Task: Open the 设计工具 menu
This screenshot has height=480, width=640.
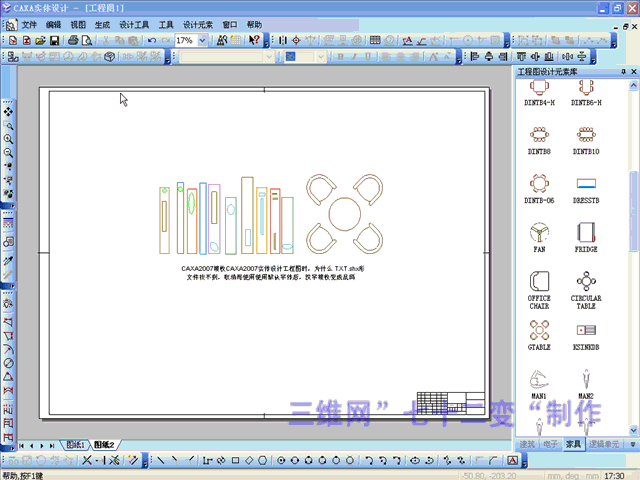Action: point(134,25)
